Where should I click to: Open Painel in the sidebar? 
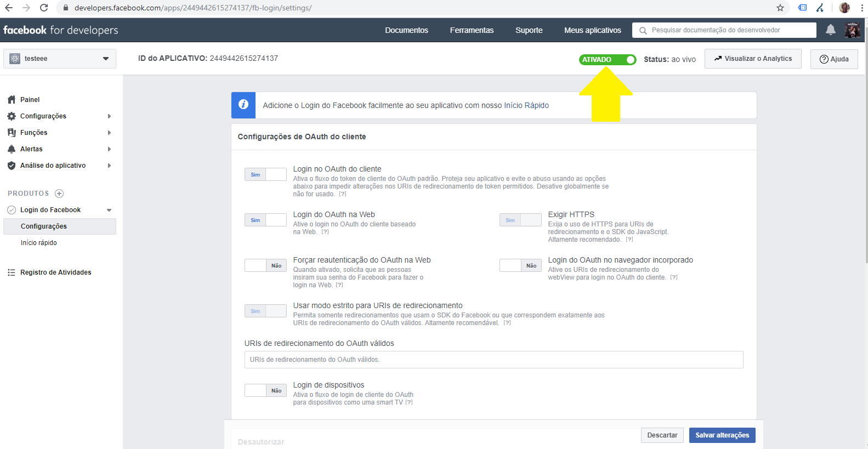pos(30,100)
